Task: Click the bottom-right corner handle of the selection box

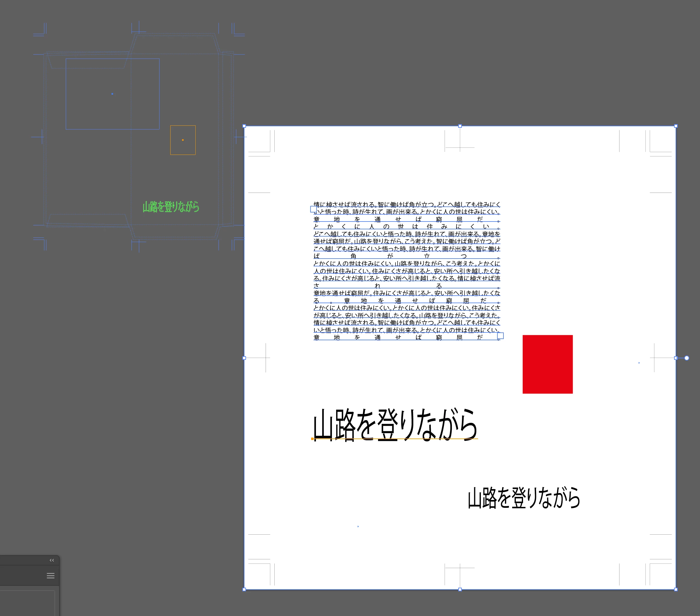Action: (x=676, y=589)
